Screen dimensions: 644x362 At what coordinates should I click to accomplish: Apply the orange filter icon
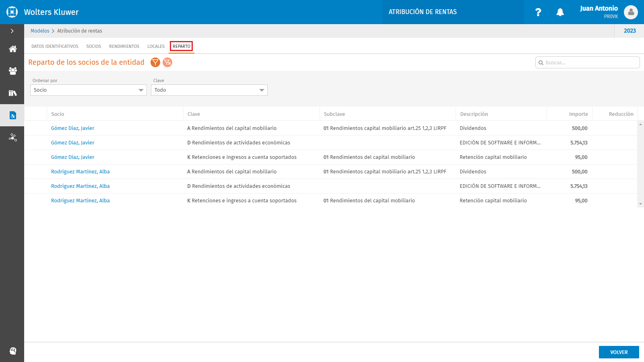155,62
